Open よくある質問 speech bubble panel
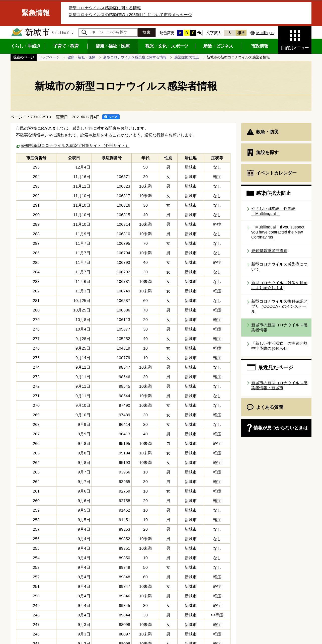Viewport: 322px width, 644px height. coord(276,407)
